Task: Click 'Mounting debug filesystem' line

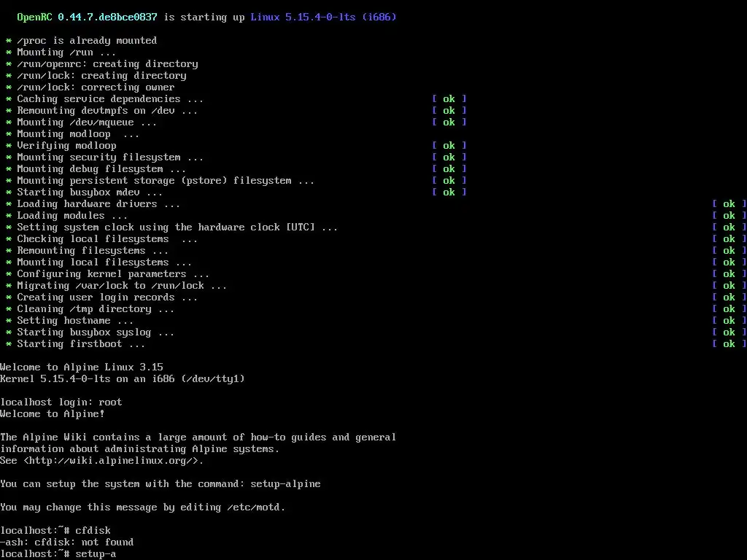Action: coord(101,169)
